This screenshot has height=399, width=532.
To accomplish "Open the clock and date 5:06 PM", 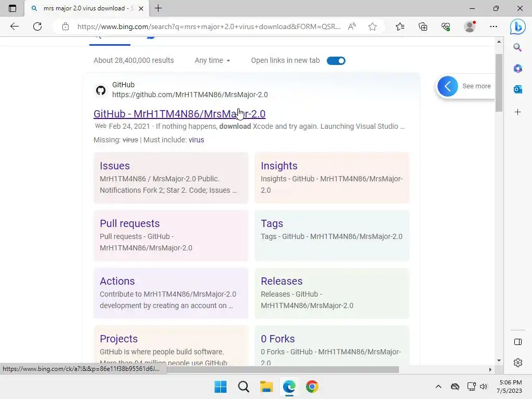I will (x=510, y=387).
